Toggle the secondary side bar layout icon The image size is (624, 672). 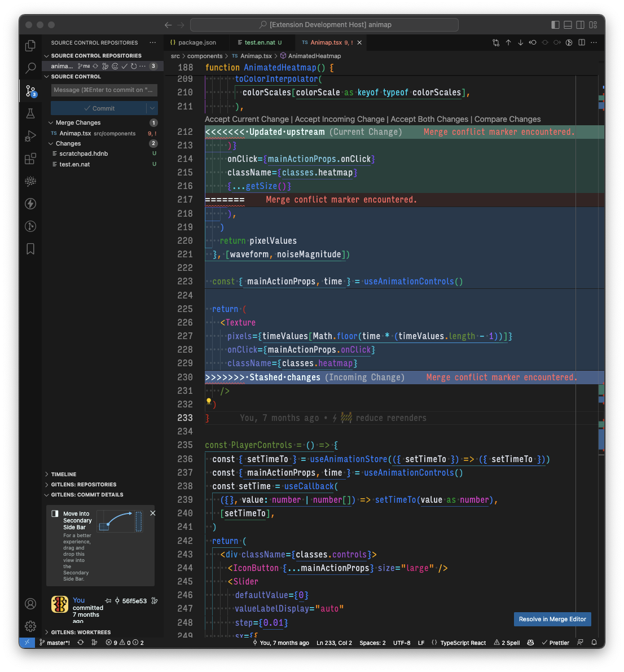click(x=581, y=25)
